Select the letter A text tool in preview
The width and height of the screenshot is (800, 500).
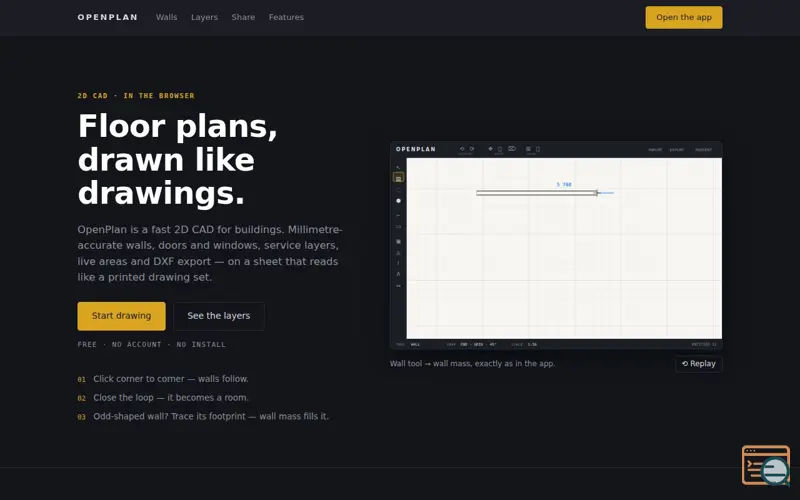tap(398, 274)
